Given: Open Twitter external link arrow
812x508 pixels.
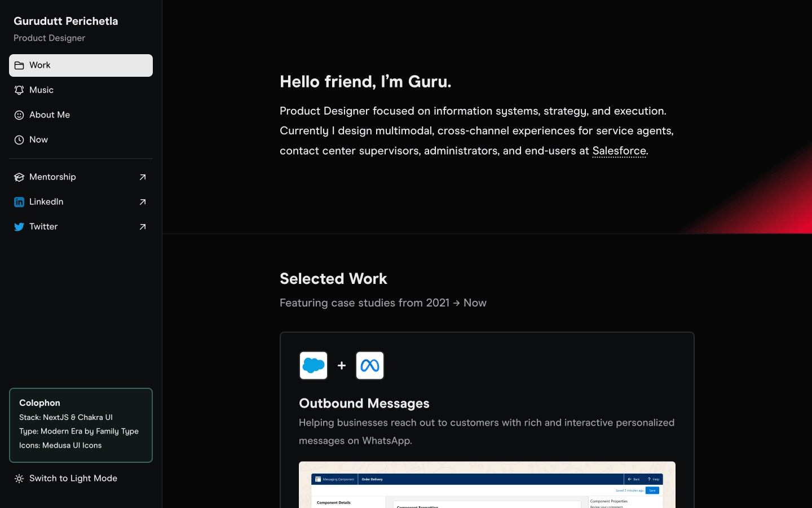Looking at the screenshot, I should [x=143, y=227].
